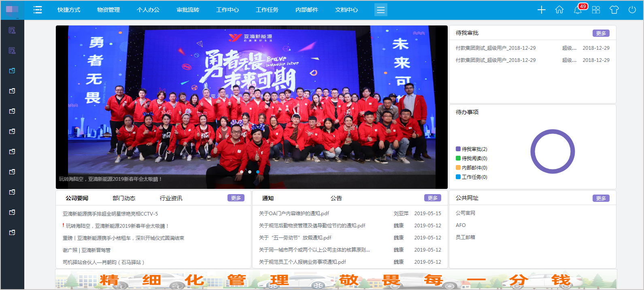
Task: Switch to the 公告 tab
Action: click(x=336, y=198)
